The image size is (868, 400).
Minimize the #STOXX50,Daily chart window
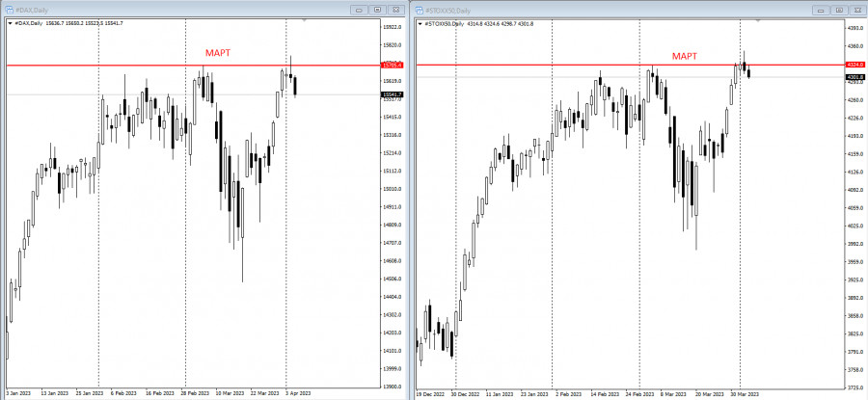pos(822,10)
